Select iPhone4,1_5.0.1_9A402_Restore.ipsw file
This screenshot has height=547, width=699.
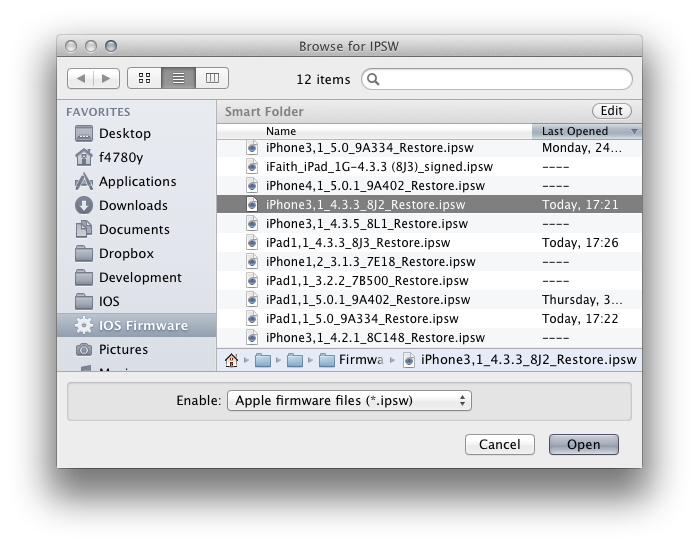(x=429, y=185)
